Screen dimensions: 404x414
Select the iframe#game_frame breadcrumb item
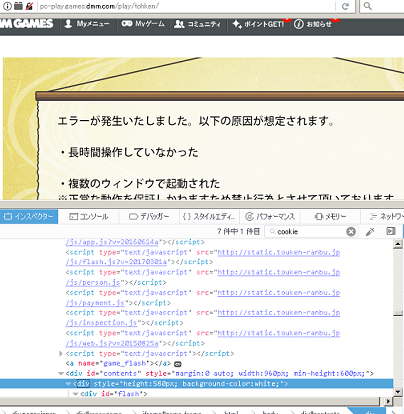pyautogui.click(x=172, y=412)
